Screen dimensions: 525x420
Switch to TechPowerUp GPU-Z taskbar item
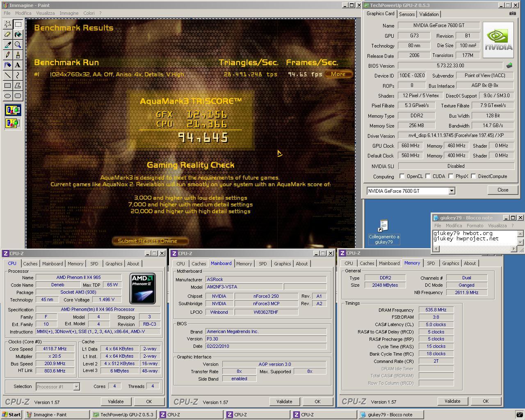[123, 415]
